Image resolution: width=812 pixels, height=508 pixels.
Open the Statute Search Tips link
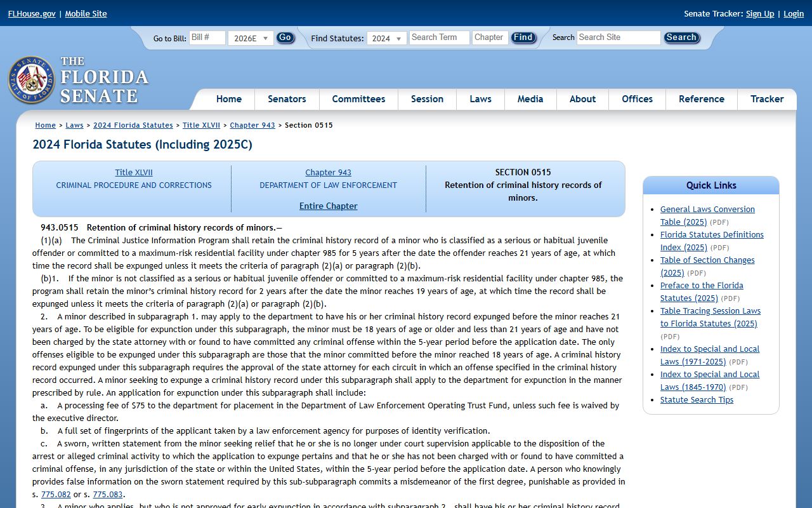click(697, 399)
